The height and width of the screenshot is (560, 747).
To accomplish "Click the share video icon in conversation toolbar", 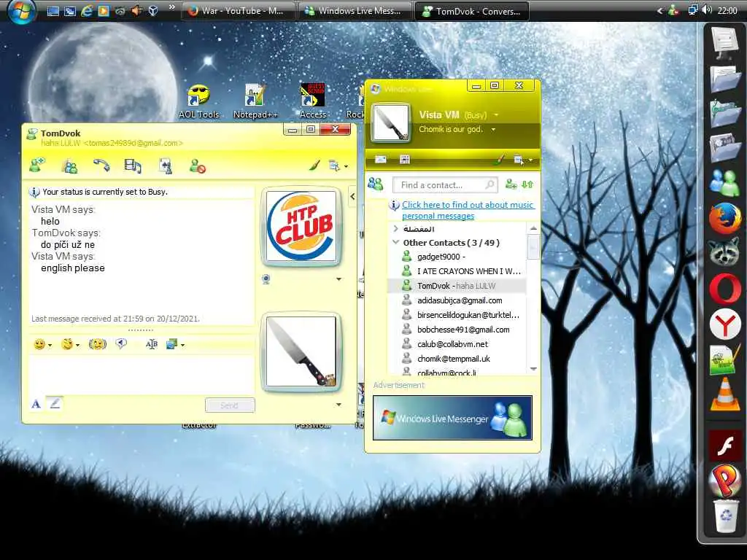I will (133, 166).
